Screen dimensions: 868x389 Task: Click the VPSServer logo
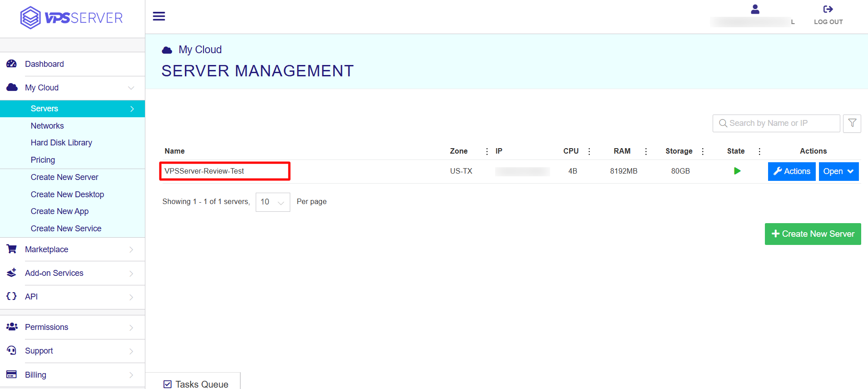(72, 18)
